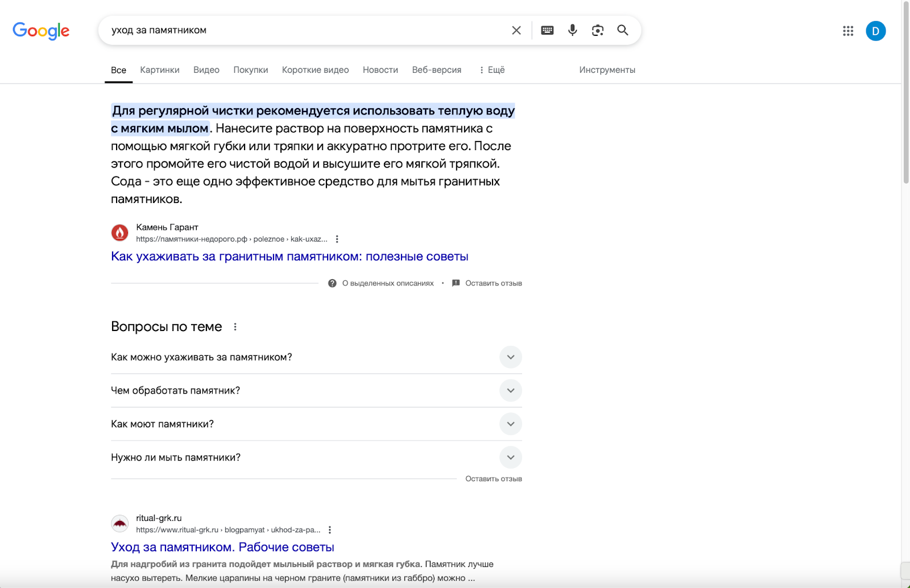Expand question 'Как можно ухаживать за памятником?'

[x=510, y=357]
